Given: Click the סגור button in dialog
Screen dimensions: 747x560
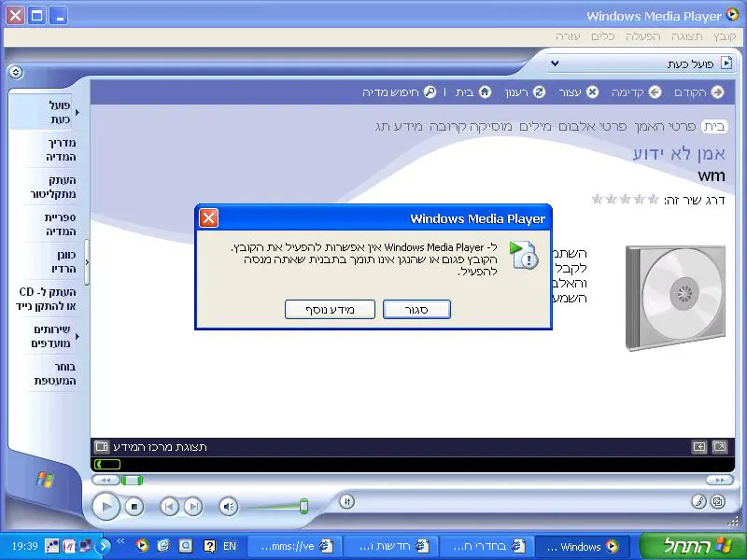Looking at the screenshot, I should [x=416, y=309].
